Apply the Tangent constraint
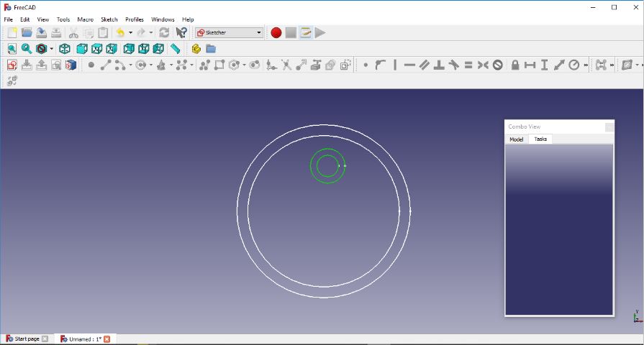 click(x=453, y=65)
